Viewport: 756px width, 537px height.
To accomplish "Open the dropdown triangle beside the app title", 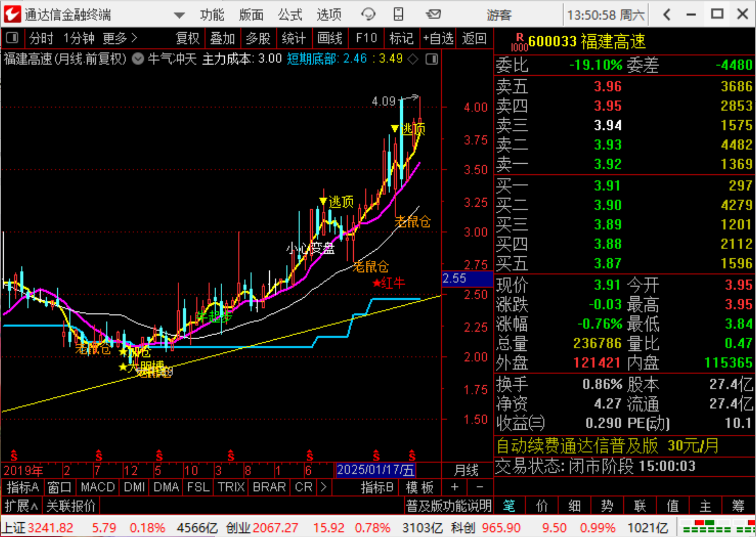I will click(179, 16).
